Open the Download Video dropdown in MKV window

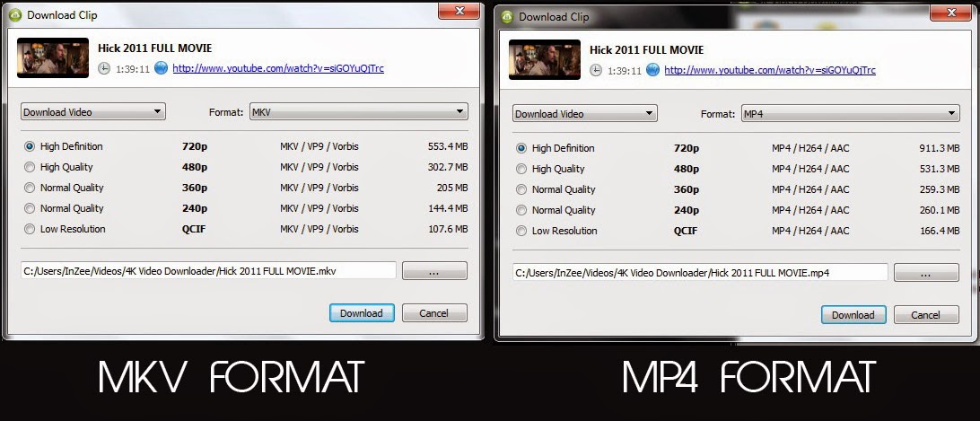[93, 112]
